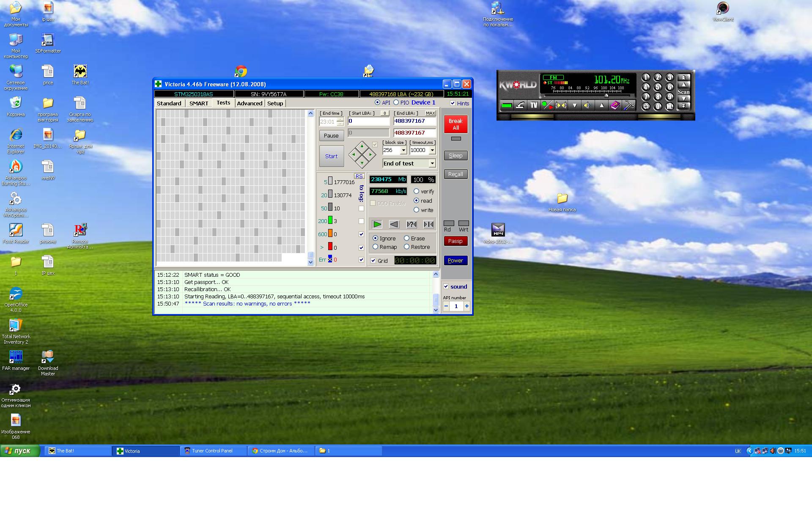Uncheck the sound checkbox

(446, 287)
